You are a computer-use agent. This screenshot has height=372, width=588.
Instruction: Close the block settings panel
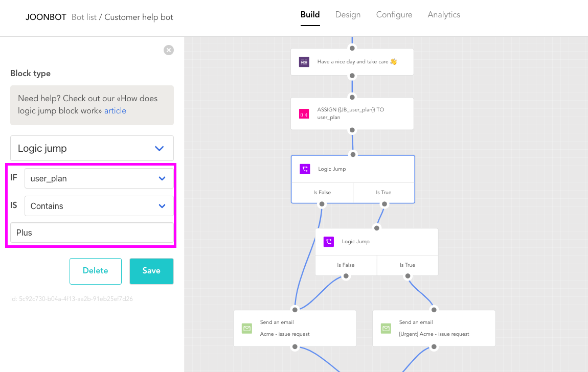click(169, 50)
